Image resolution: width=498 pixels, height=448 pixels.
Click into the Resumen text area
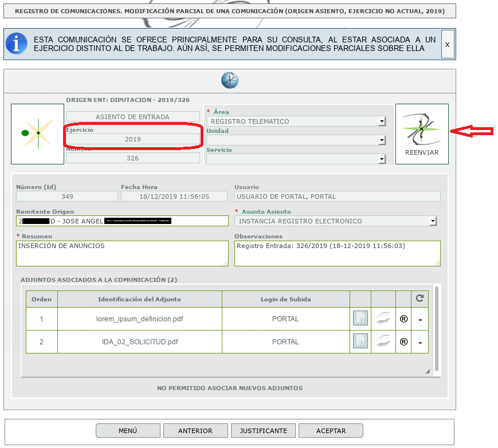point(122,253)
